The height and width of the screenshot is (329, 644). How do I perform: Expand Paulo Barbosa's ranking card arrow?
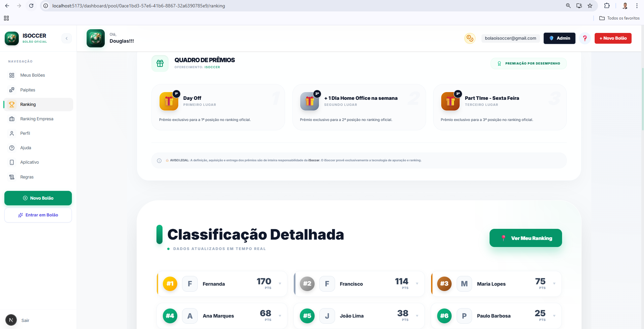point(554,316)
